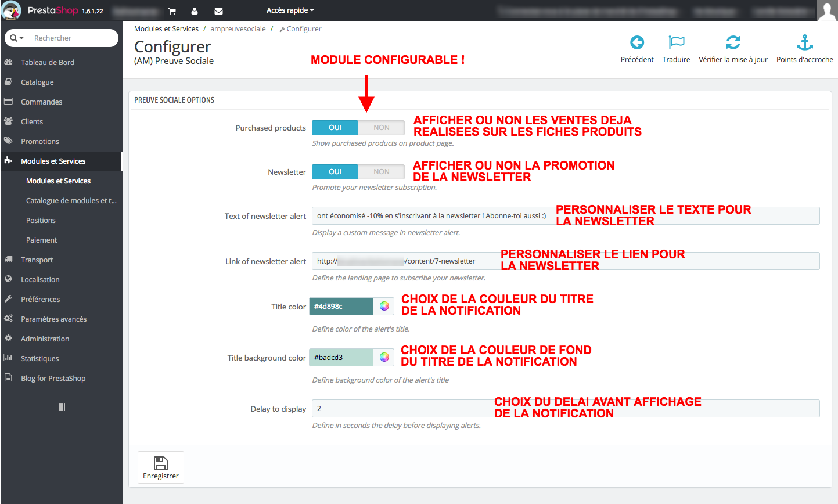
Task: Set Newsletter option to NON
Action: (382, 172)
